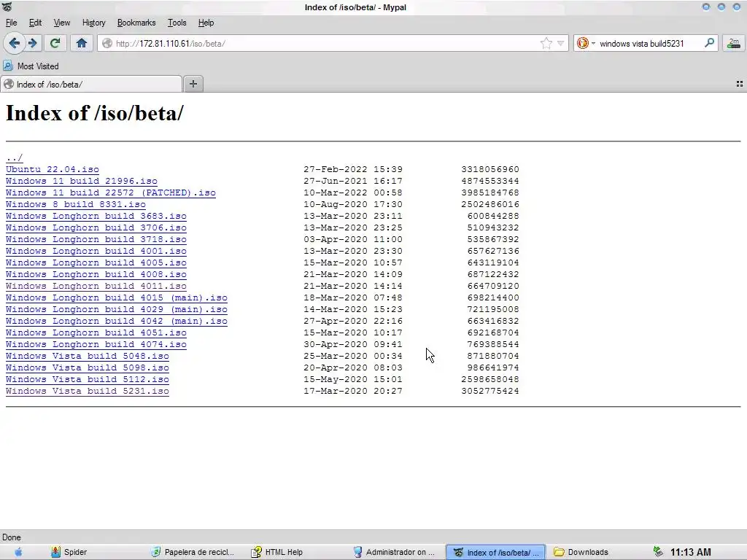Image resolution: width=747 pixels, height=560 pixels.
Task: Choose a search engine from the dropdown icon
Action: (586, 43)
